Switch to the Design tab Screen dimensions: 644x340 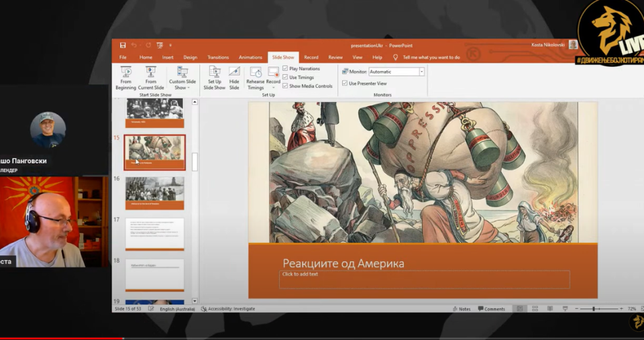coord(190,58)
